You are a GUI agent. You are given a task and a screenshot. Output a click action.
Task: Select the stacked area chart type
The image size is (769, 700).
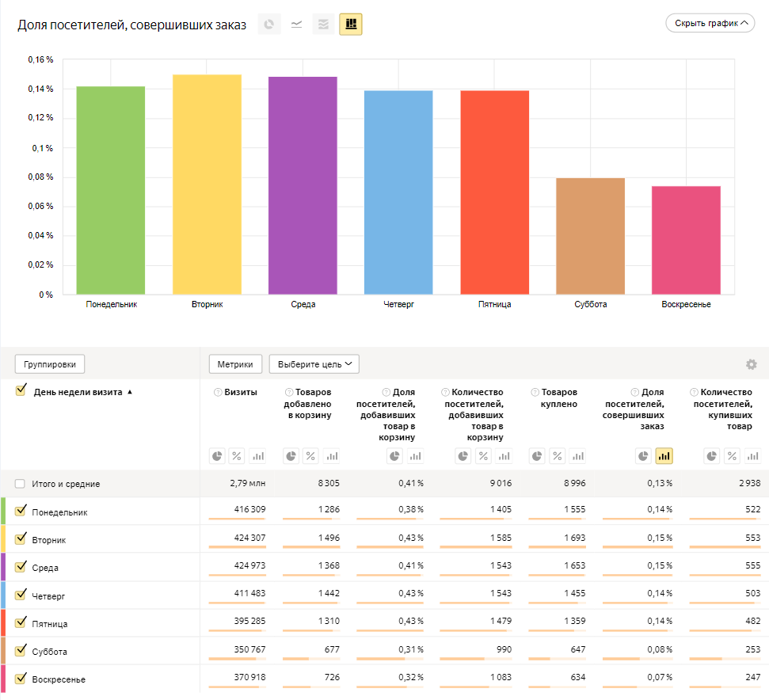(x=323, y=25)
